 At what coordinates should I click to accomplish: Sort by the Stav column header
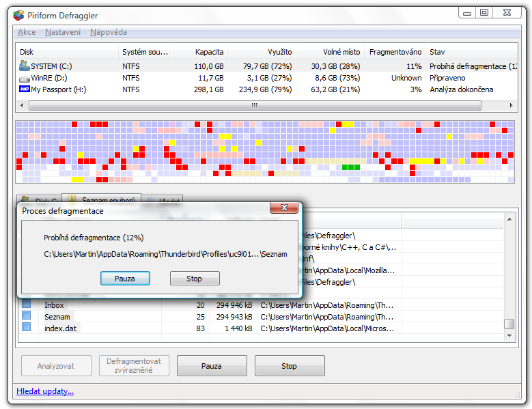tap(471, 52)
